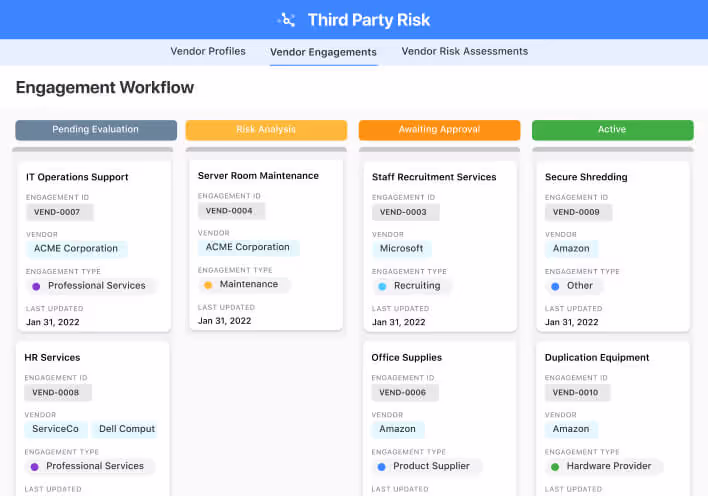708x496 pixels.
Task: Select the Pending Evaluation column header
Action: 96,130
